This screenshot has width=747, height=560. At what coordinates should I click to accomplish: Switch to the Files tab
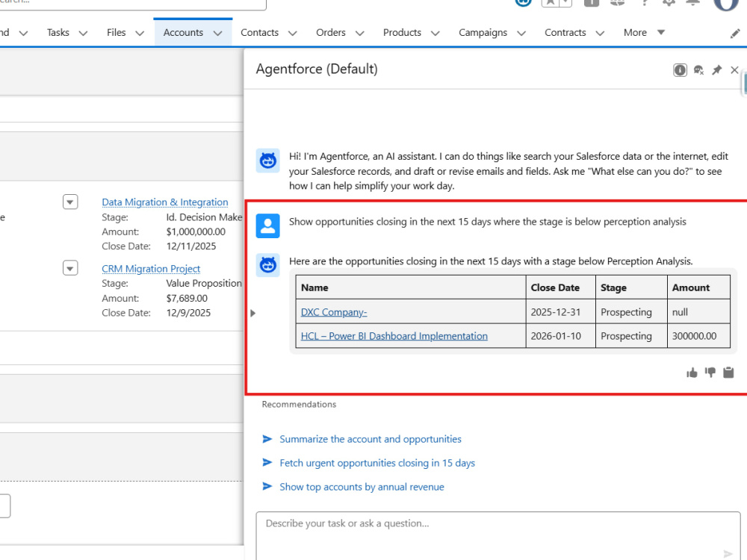117,32
